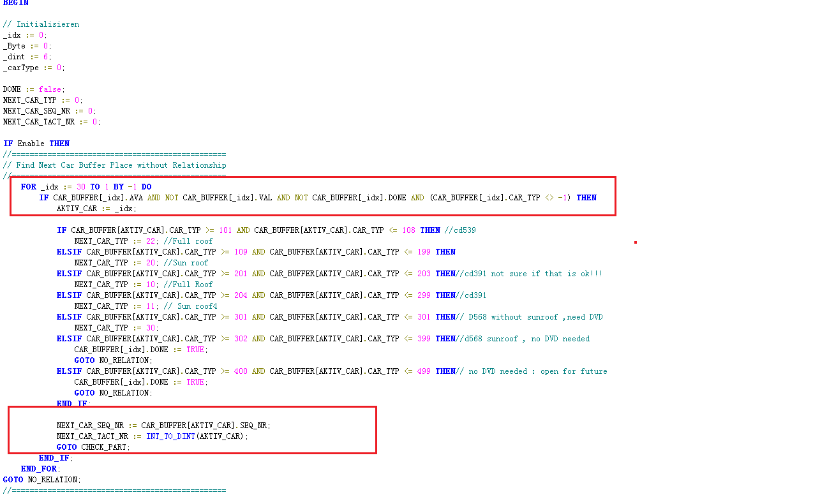The width and height of the screenshot is (813, 504).
Task: Click the Initialisieren comment line
Action: (x=41, y=24)
